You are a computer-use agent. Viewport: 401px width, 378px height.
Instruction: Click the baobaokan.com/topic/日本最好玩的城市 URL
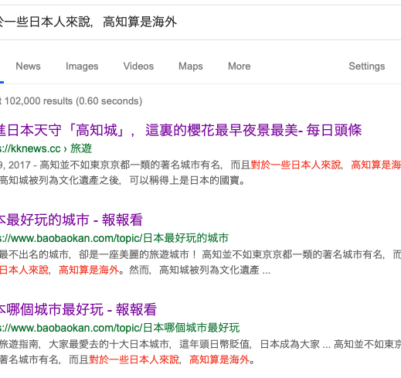(x=114, y=238)
